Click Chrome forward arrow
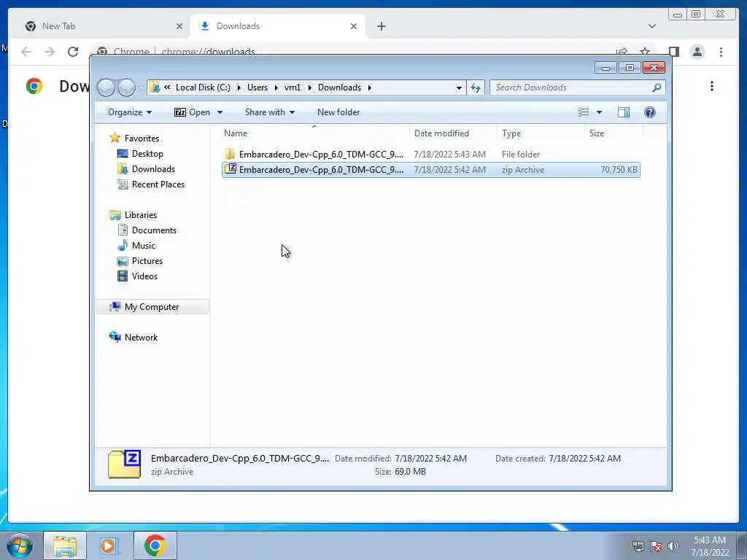 pyautogui.click(x=50, y=52)
